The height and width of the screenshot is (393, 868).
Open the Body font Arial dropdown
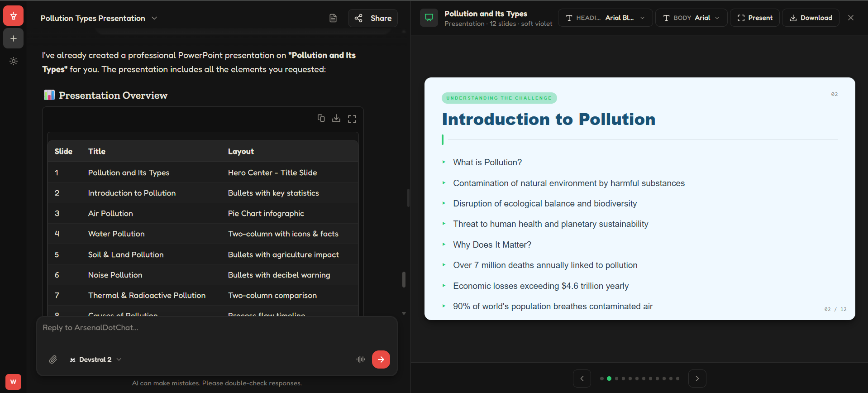coord(691,18)
